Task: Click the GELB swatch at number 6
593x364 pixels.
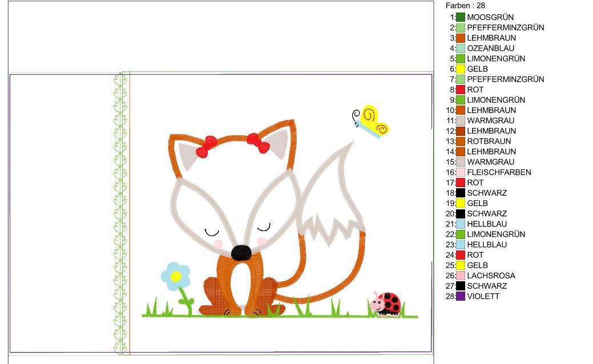Action: 461,69
